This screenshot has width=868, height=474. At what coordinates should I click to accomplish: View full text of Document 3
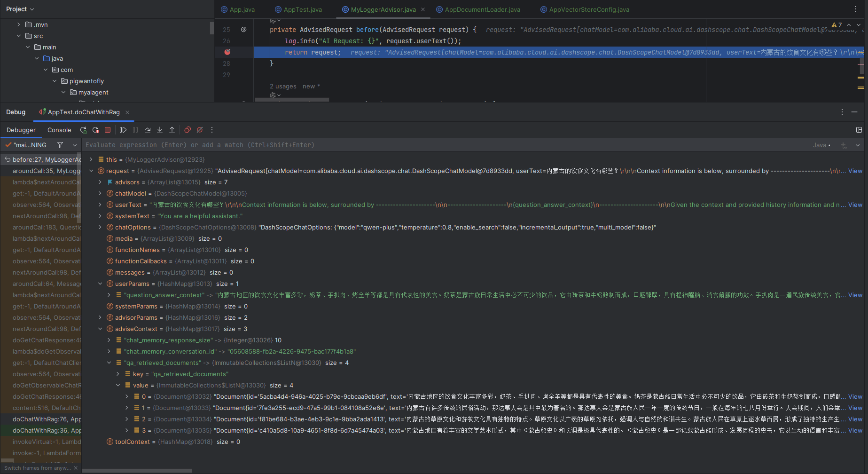click(855, 430)
